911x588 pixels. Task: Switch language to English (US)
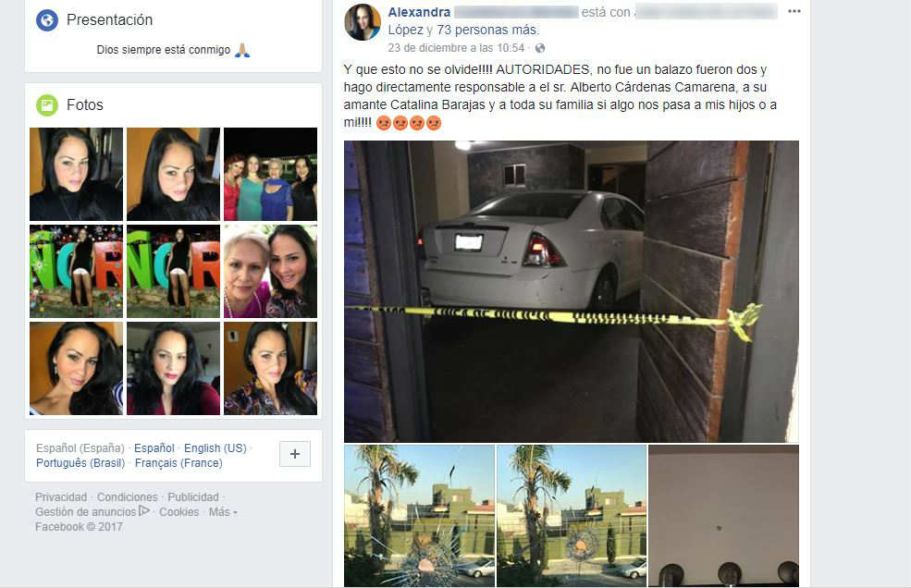click(215, 448)
